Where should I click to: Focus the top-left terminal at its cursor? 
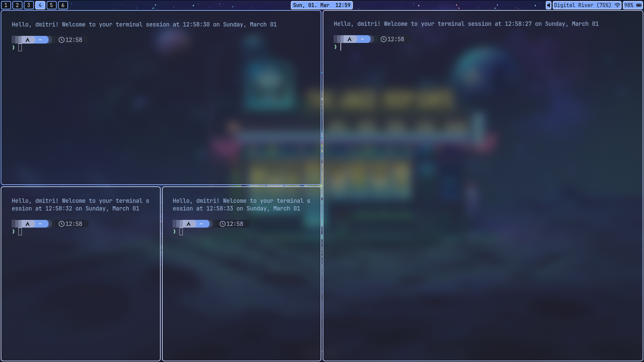20,48
